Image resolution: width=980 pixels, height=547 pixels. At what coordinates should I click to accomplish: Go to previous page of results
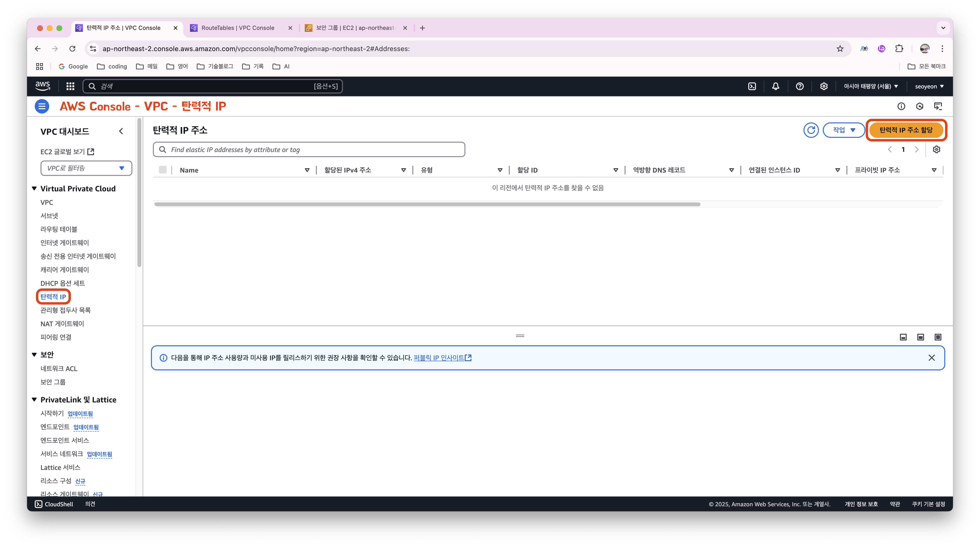point(890,149)
